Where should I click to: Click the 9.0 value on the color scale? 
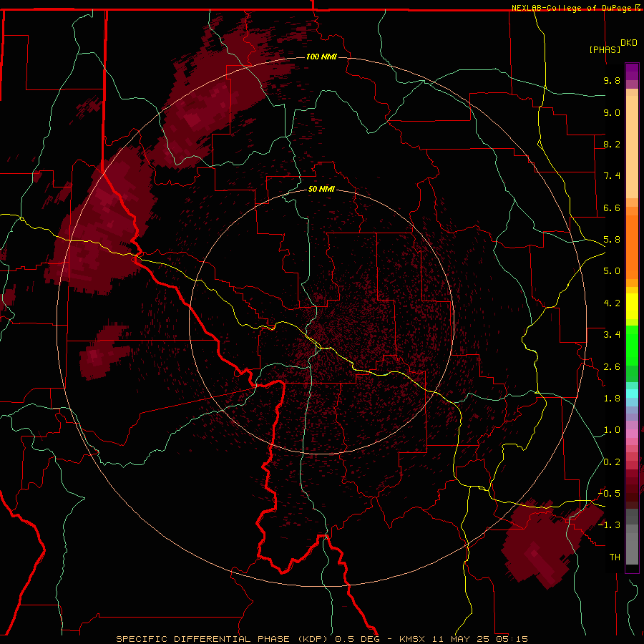click(612, 112)
